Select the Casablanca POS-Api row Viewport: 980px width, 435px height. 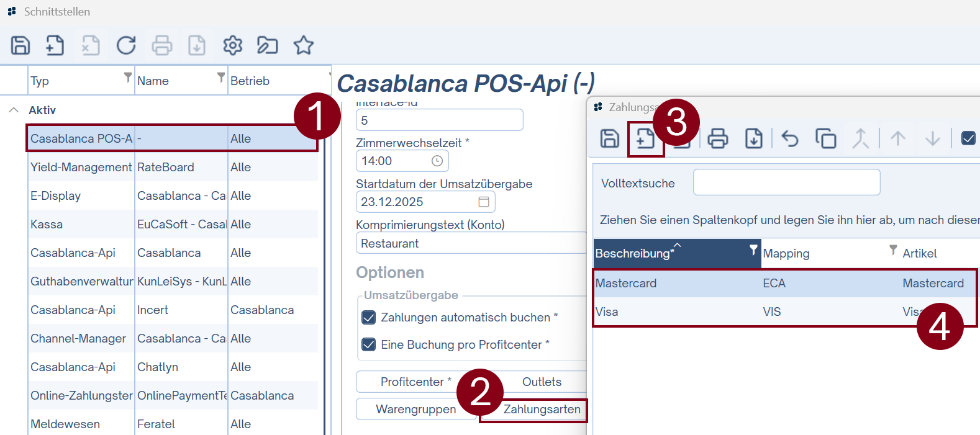(172, 138)
